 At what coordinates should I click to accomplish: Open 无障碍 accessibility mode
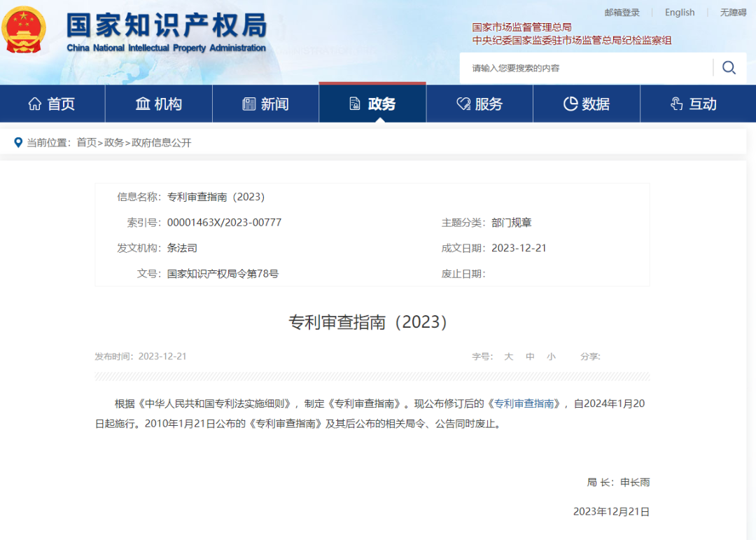click(x=732, y=12)
